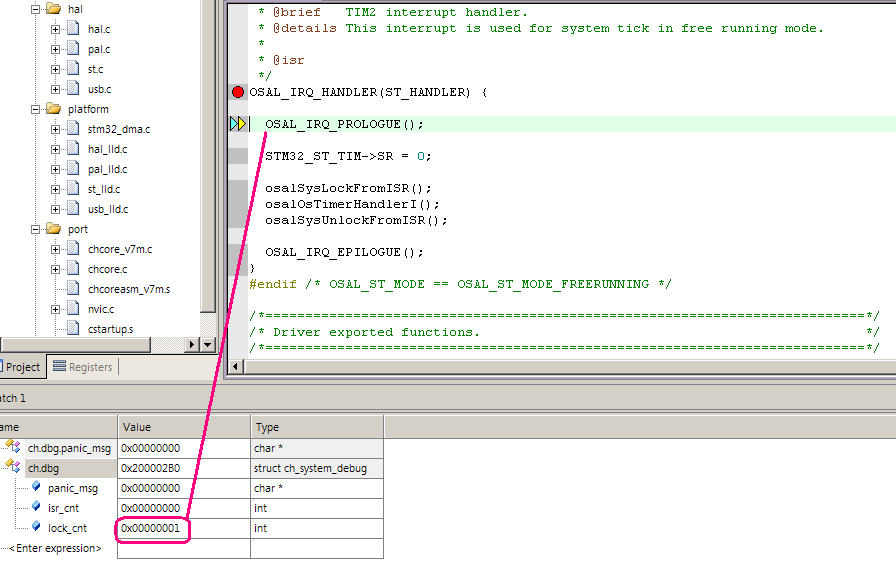Click the isr_cnt value 0x00000000
Image resolution: width=896 pixels, height=563 pixels.
tap(150, 508)
